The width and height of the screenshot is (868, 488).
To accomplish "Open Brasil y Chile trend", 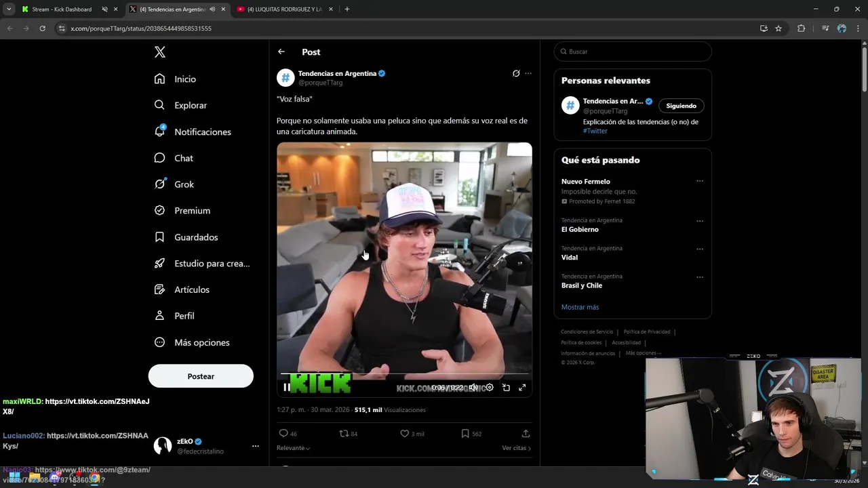I will (582, 285).
